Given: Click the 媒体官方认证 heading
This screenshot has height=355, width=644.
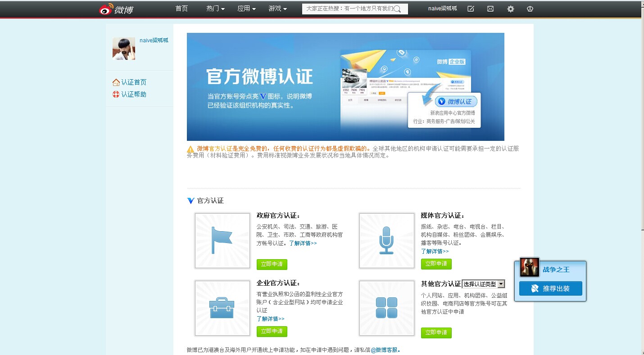Looking at the screenshot, I should (x=443, y=216).
